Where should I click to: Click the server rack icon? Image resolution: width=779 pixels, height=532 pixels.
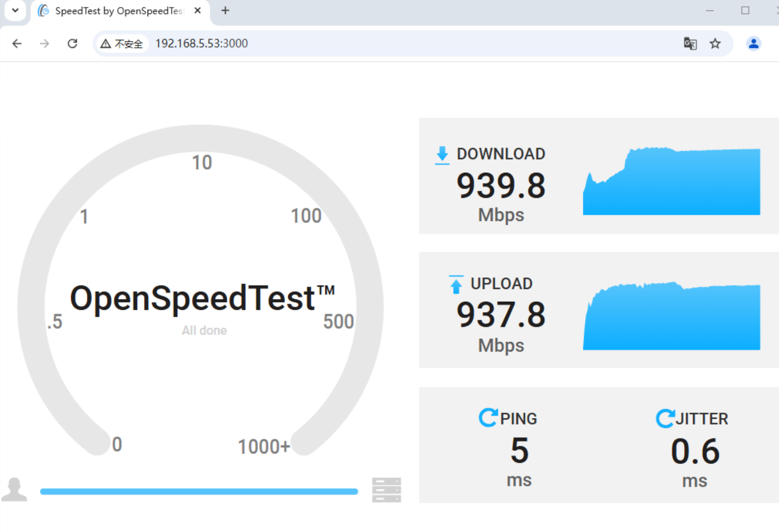[386, 490]
